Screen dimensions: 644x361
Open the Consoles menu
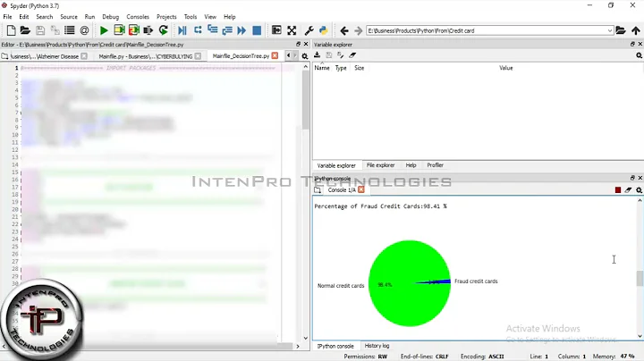(x=138, y=17)
